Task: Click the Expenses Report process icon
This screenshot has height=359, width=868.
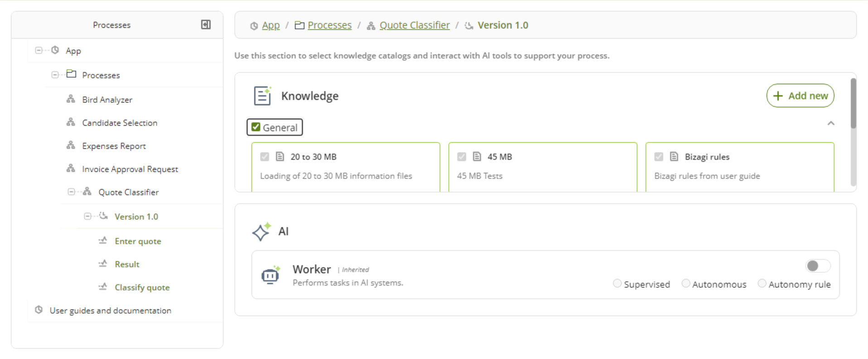Action: (71, 146)
